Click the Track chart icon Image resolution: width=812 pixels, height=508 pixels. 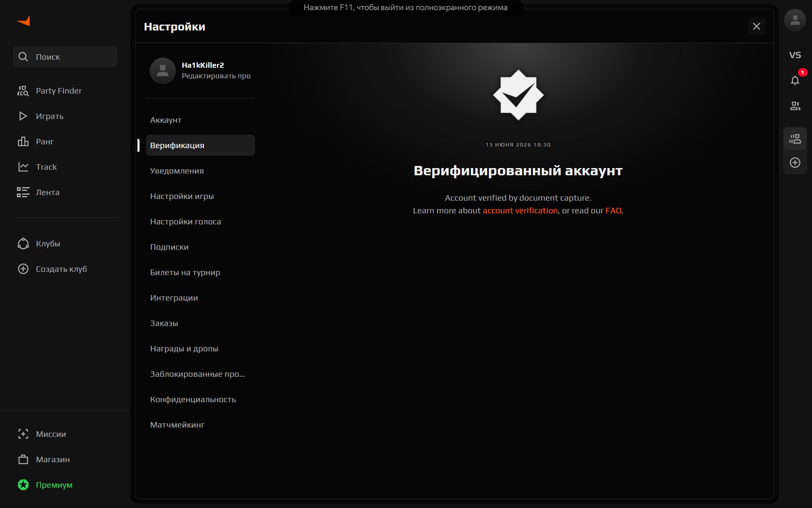23,167
